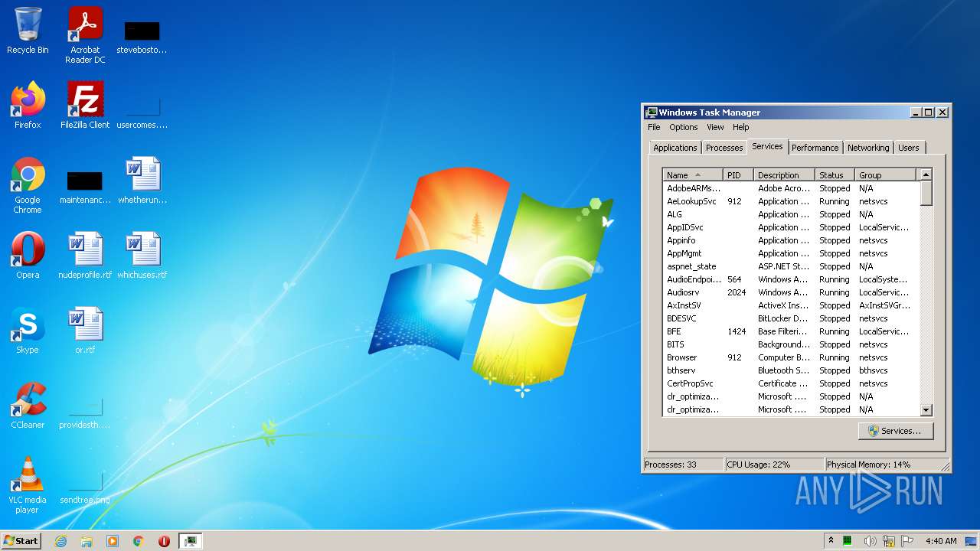The height and width of the screenshot is (551, 980).
Task: Launch Opera desktop shortcut
Action: (28, 255)
